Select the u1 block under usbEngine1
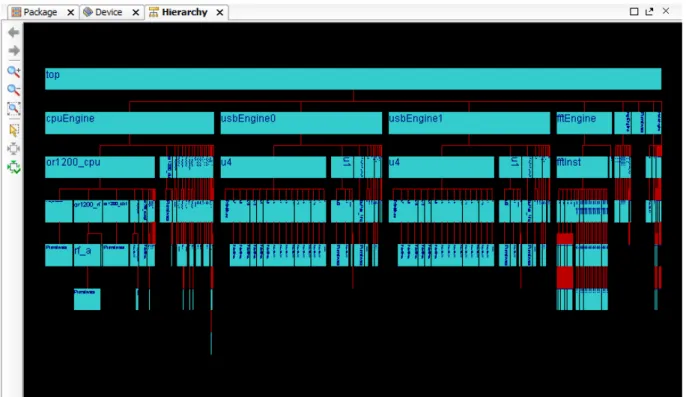 tap(510, 167)
